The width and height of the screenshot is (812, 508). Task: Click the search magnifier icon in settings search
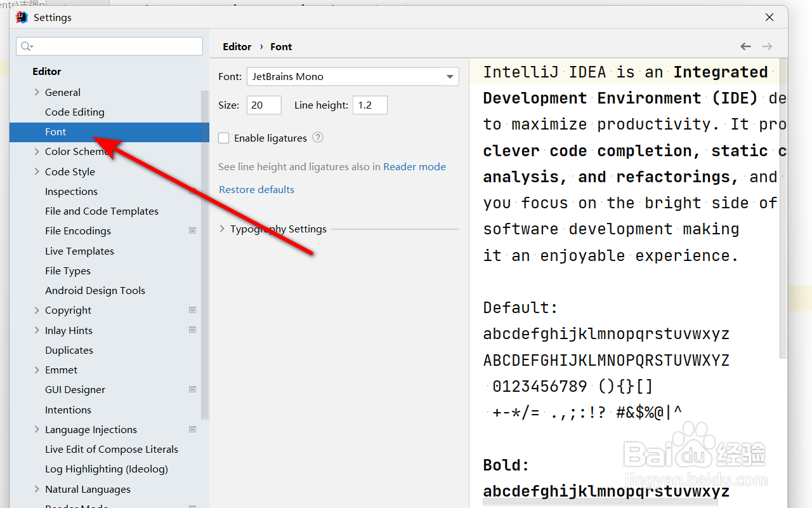pos(26,46)
